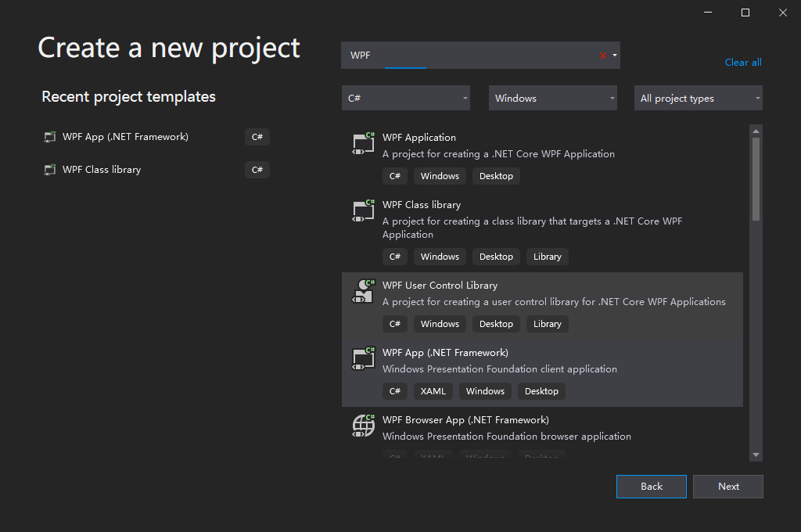Select WPF User Control Library template
Image resolution: width=801 pixels, height=532 pixels.
(440, 286)
